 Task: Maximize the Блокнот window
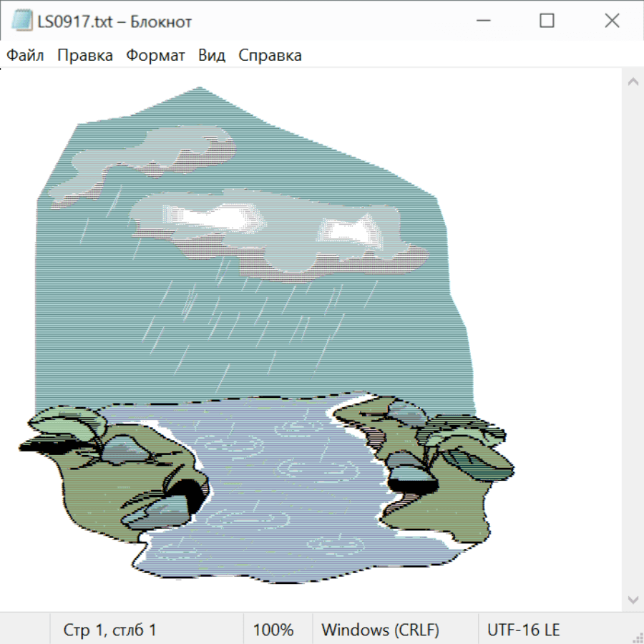coord(547,21)
